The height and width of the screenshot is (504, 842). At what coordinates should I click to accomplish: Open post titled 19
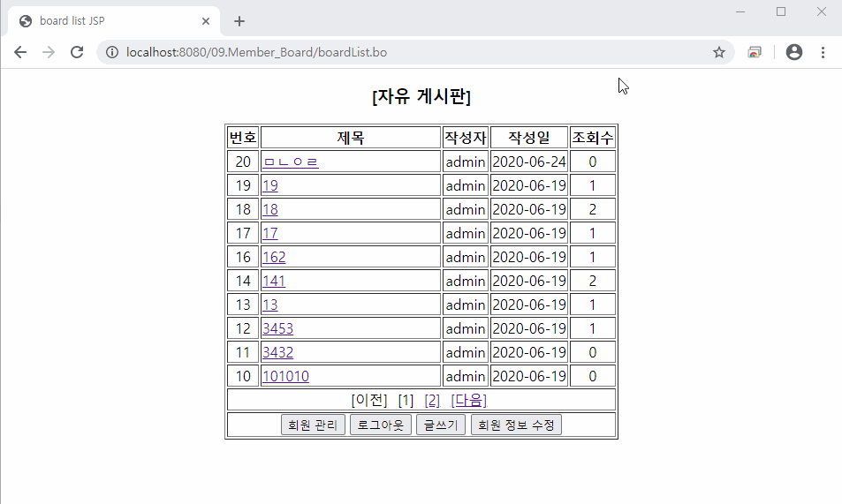(x=270, y=185)
